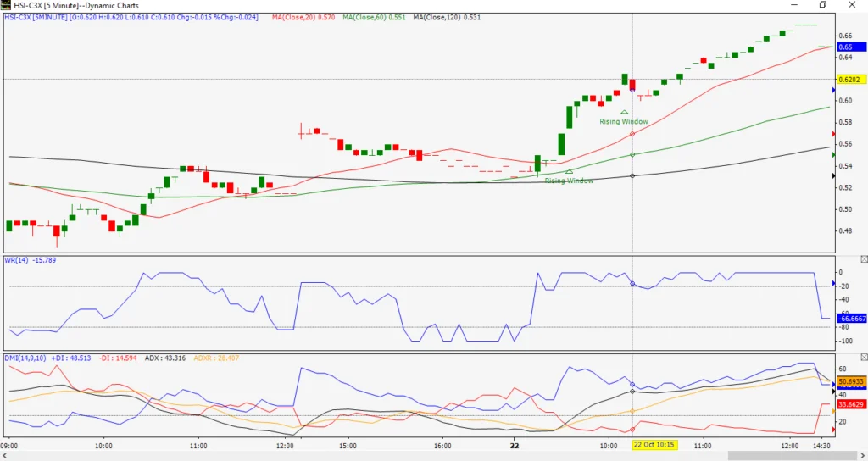Click the blue 0.65 current price tag
Viewport: 868px width, 461px height.
point(851,47)
